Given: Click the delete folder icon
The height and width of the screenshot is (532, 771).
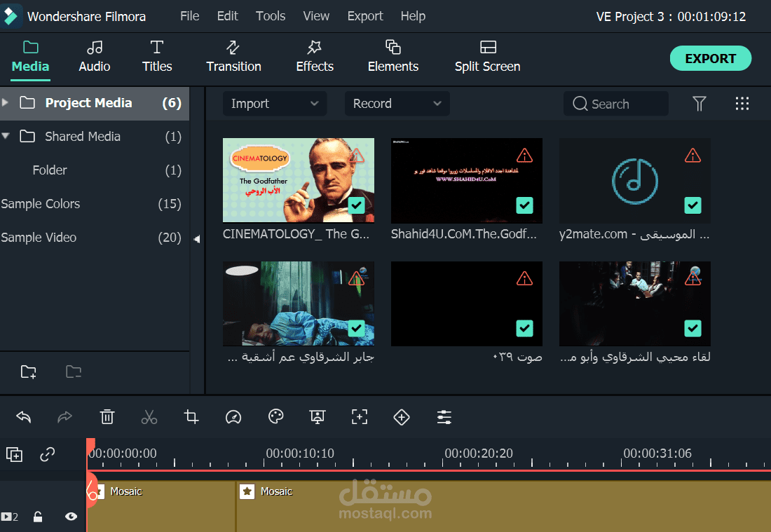Looking at the screenshot, I should 74,371.
